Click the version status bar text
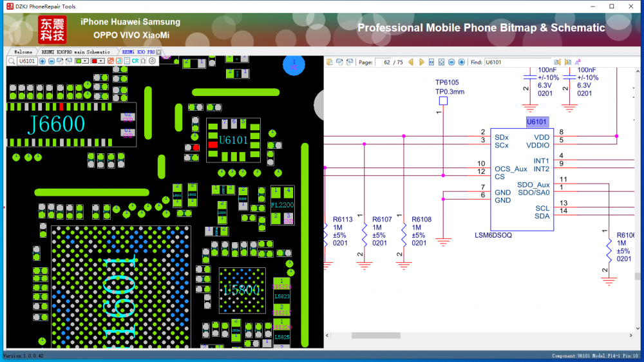 [23, 356]
